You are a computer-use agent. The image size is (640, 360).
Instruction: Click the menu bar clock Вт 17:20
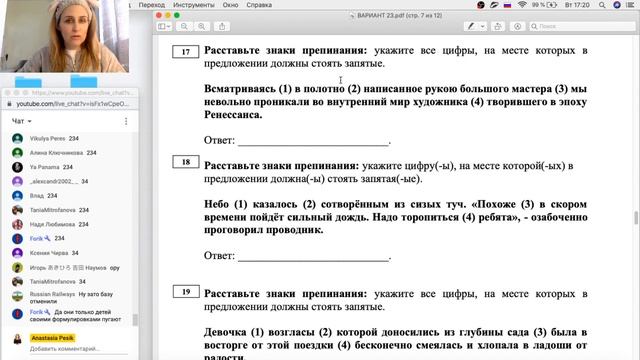(577, 5)
